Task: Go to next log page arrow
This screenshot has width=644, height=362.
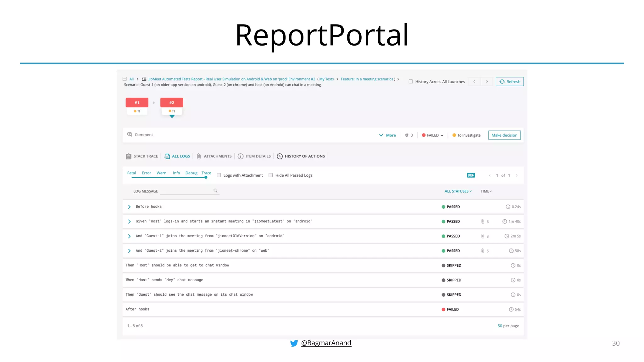Action: [x=517, y=175]
